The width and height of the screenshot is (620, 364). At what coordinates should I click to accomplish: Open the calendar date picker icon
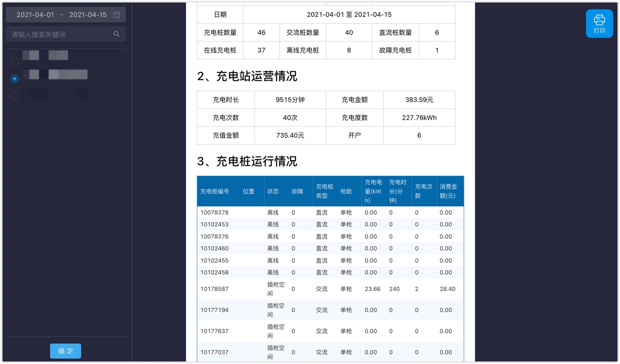(117, 14)
